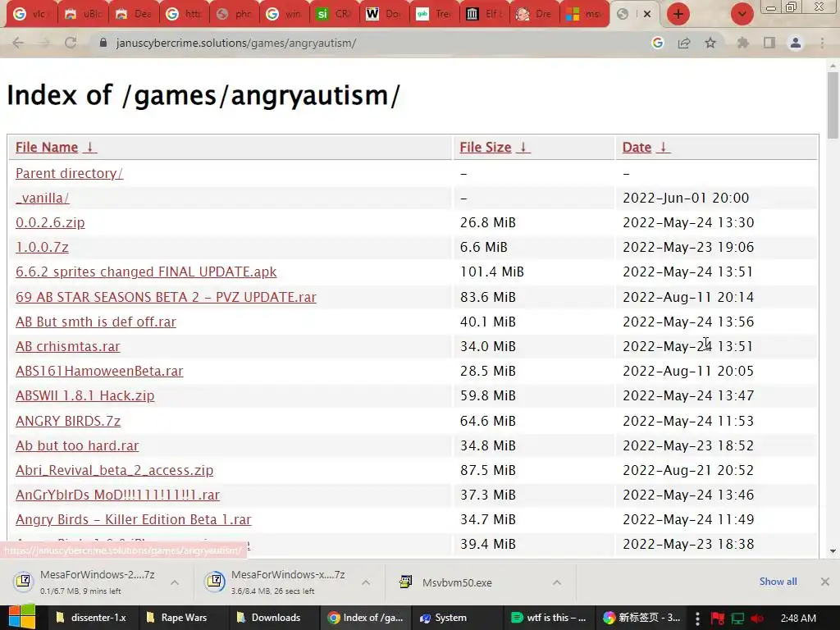Close the downloads bar
The image size is (840, 630).
point(825,582)
